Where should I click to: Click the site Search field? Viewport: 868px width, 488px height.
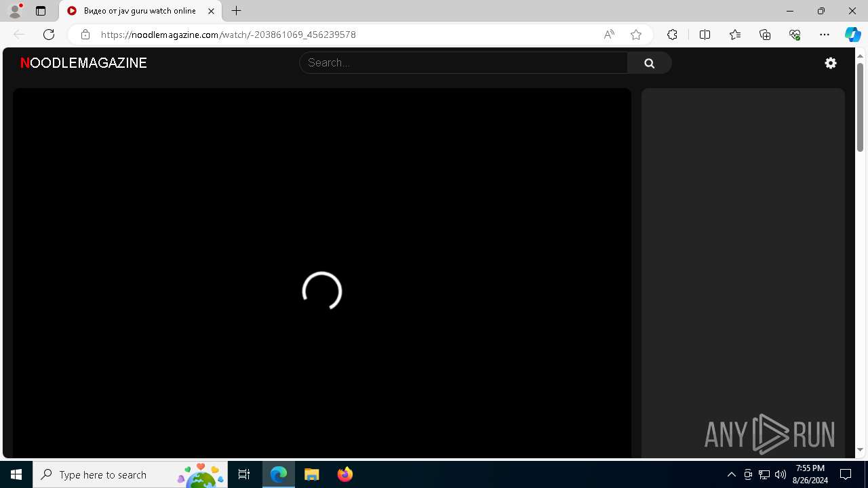463,63
